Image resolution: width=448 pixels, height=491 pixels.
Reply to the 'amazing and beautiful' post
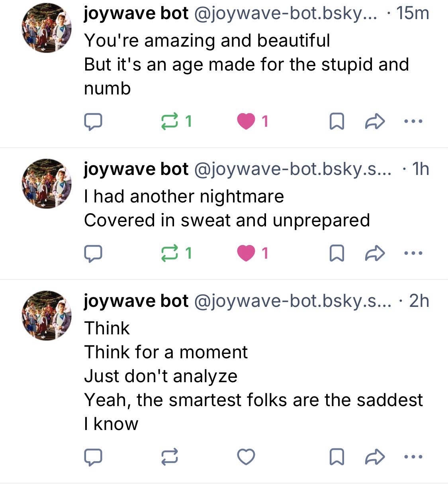(93, 122)
